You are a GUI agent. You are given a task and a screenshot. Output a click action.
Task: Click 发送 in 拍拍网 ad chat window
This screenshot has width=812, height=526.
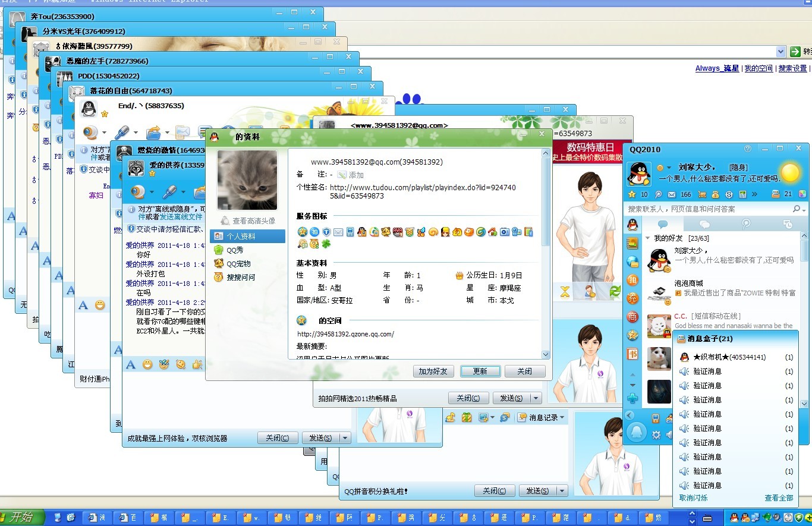[x=511, y=398]
